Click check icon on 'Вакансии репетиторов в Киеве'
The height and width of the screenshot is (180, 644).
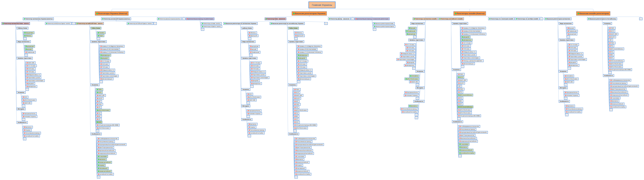click(375, 23)
